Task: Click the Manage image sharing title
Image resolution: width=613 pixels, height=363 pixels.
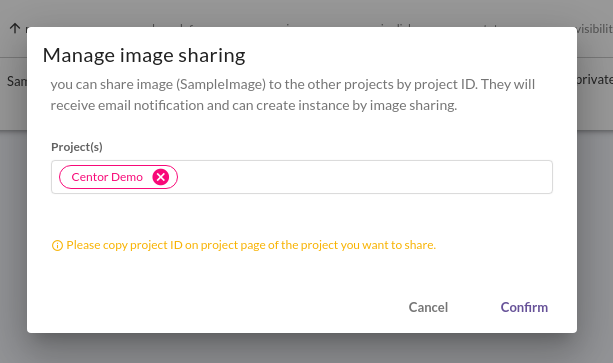Action: (x=144, y=55)
